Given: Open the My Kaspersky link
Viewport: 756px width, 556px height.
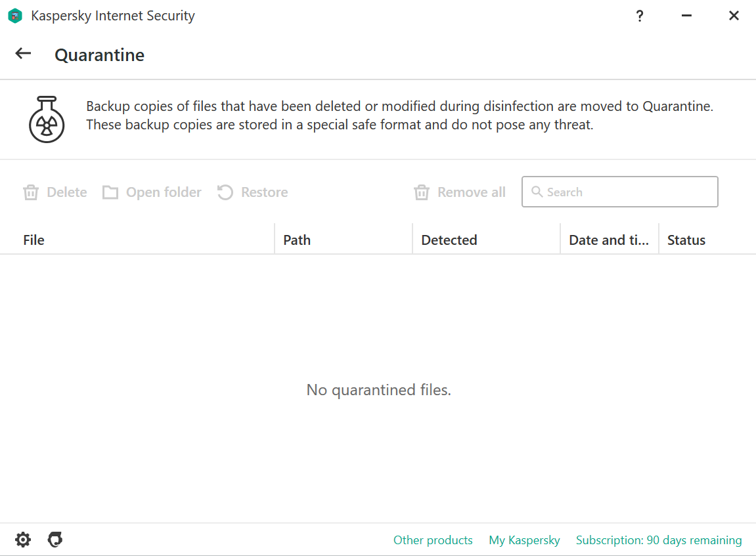Looking at the screenshot, I should coord(524,540).
